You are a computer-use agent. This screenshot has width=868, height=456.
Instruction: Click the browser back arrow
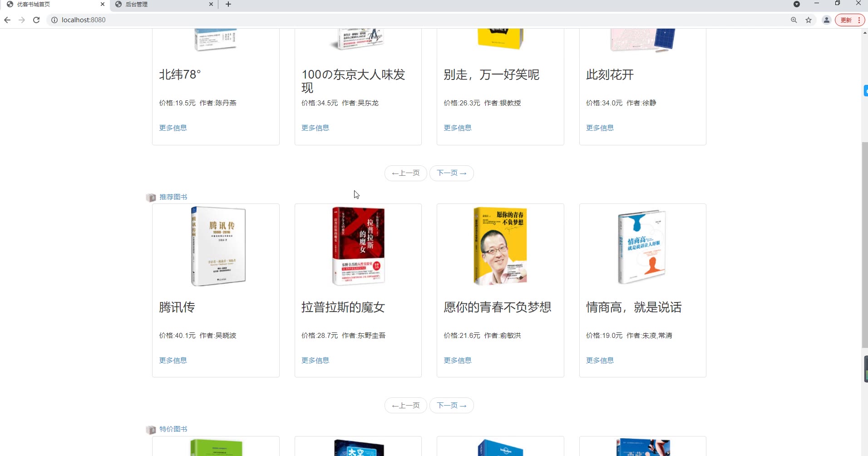point(7,20)
